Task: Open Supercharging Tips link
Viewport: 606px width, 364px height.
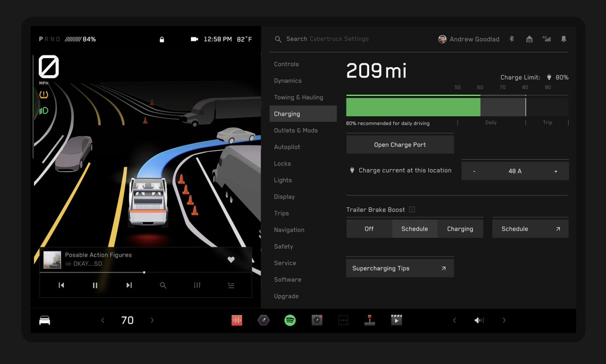Action: (400, 269)
